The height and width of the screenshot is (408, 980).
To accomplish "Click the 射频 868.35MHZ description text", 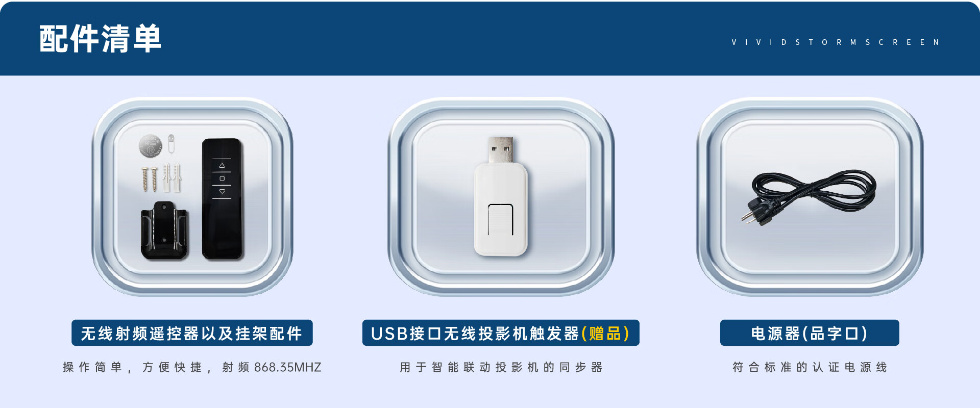I will click(x=272, y=367).
